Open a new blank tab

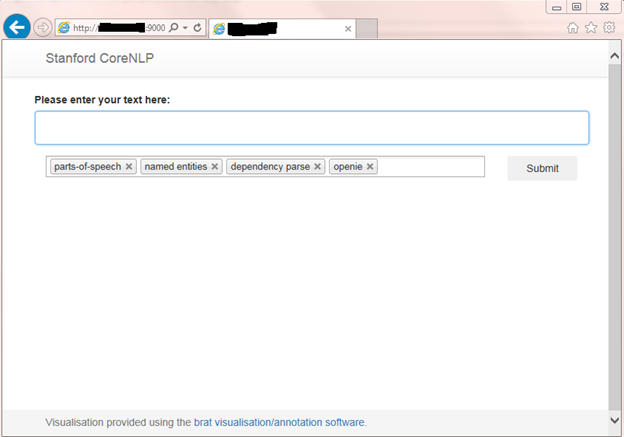[x=367, y=28]
